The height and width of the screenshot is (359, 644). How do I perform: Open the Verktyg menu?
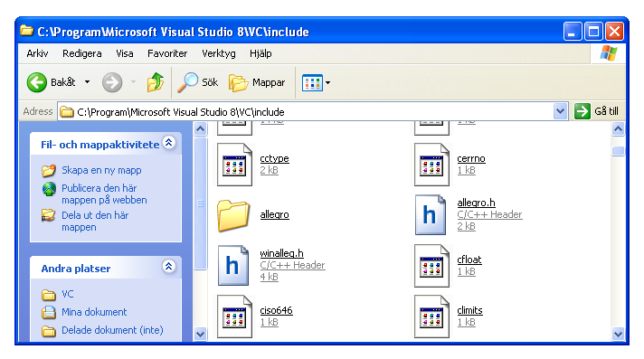[x=219, y=53]
